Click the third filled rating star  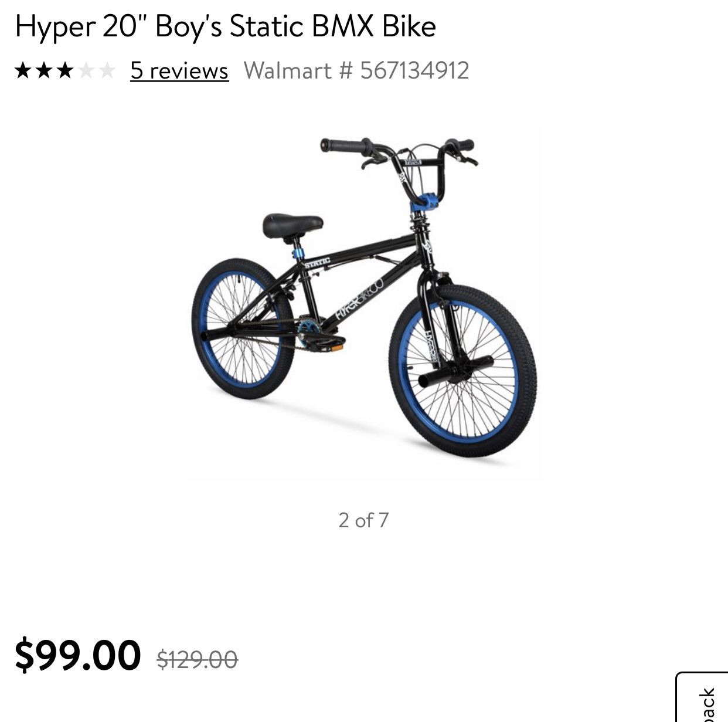(x=64, y=71)
